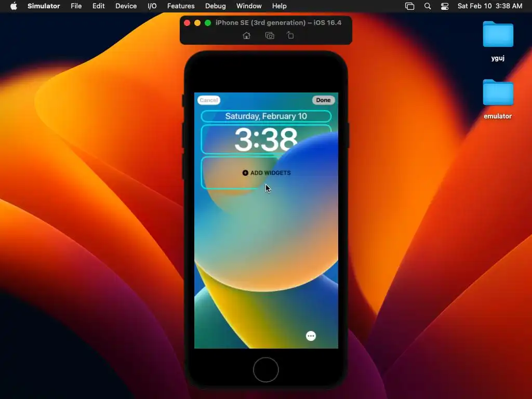Open the Features menu
The width and height of the screenshot is (532, 399).
[181, 6]
